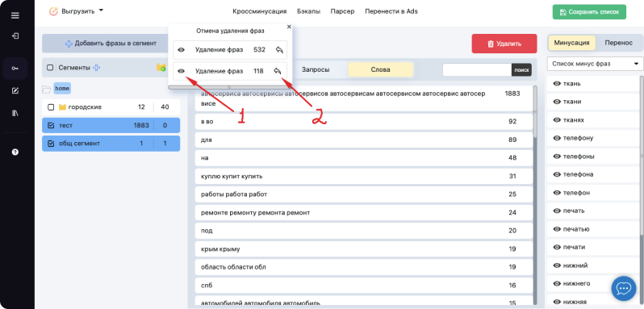This screenshot has width=644, height=309.
Task: Select the key icon in the sidebar
Action: pyautogui.click(x=15, y=68)
